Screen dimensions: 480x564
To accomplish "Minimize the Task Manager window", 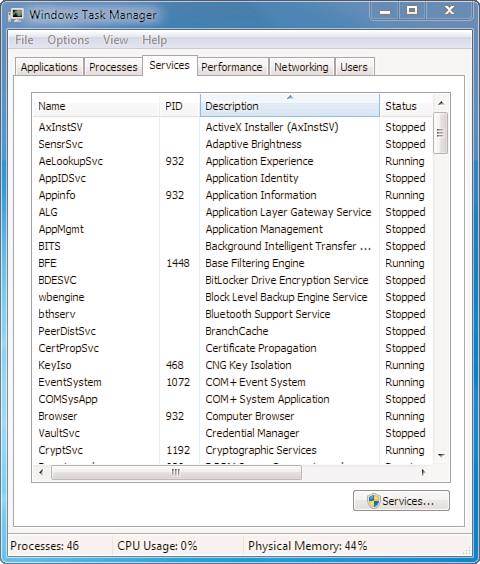I will [385, 11].
